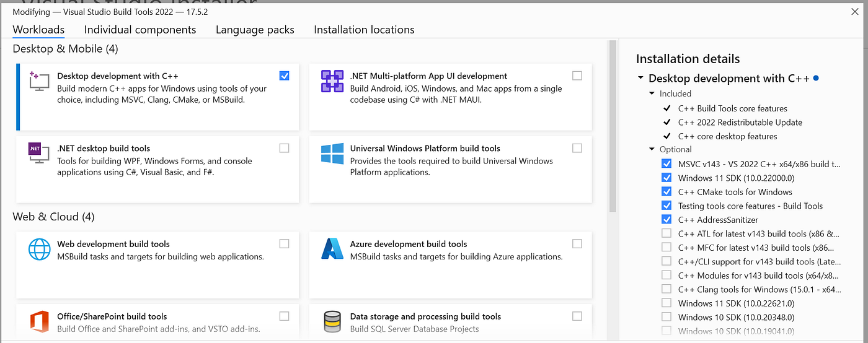Enable the Web development build tools checkbox

tap(284, 244)
